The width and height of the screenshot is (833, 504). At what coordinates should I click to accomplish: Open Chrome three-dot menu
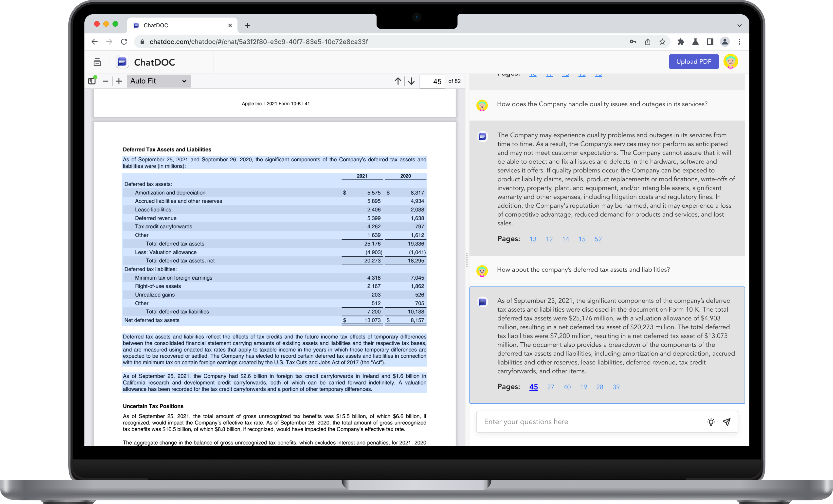739,42
